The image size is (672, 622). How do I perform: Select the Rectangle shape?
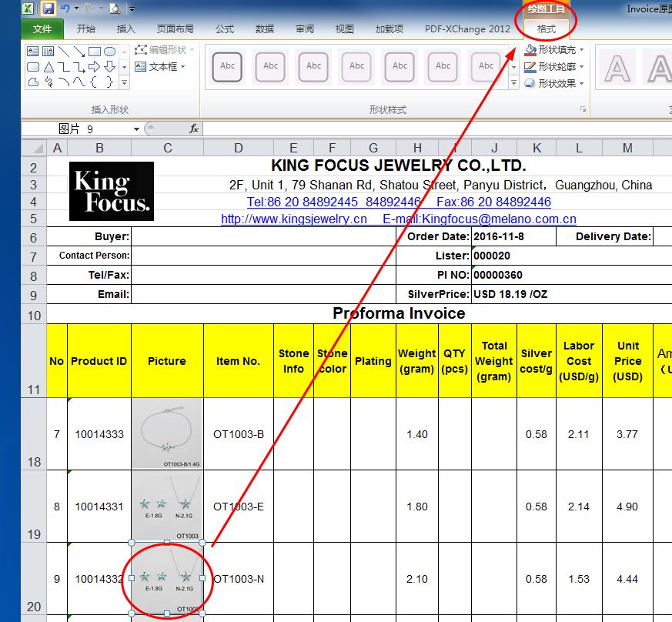click(95, 52)
